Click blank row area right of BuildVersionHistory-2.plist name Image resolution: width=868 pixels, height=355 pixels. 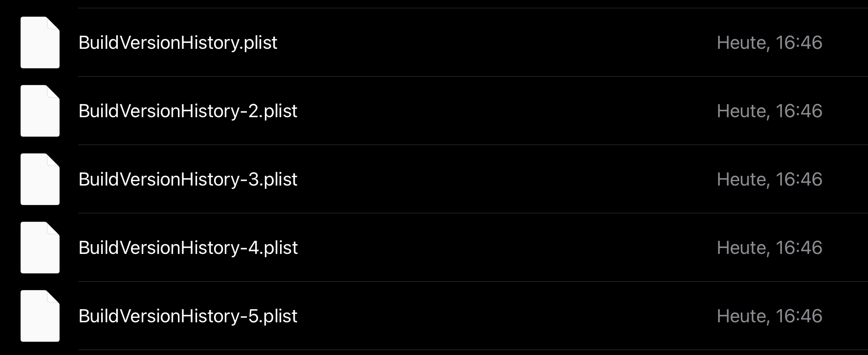coord(489,111)
